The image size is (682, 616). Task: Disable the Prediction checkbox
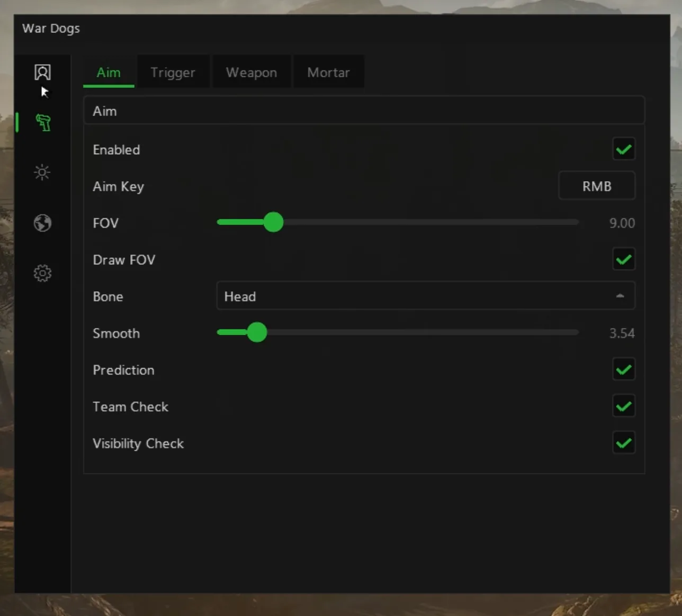tap(624, 370)
